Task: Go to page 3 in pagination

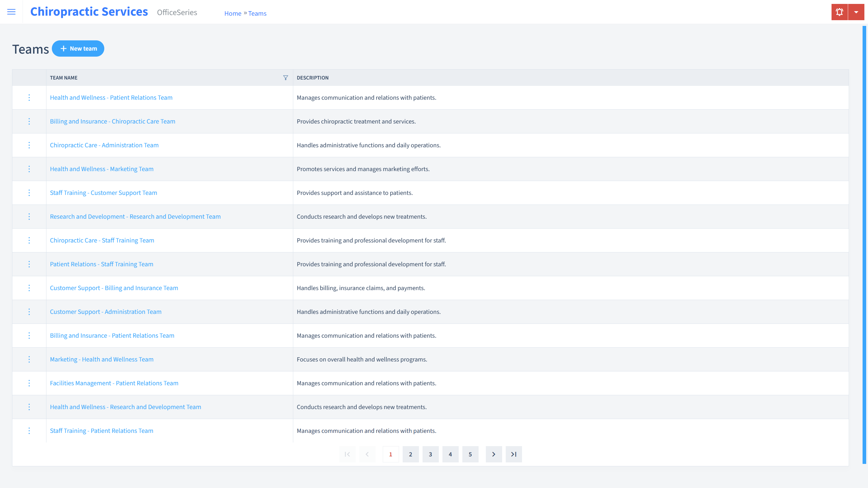Action: [430, 454]
